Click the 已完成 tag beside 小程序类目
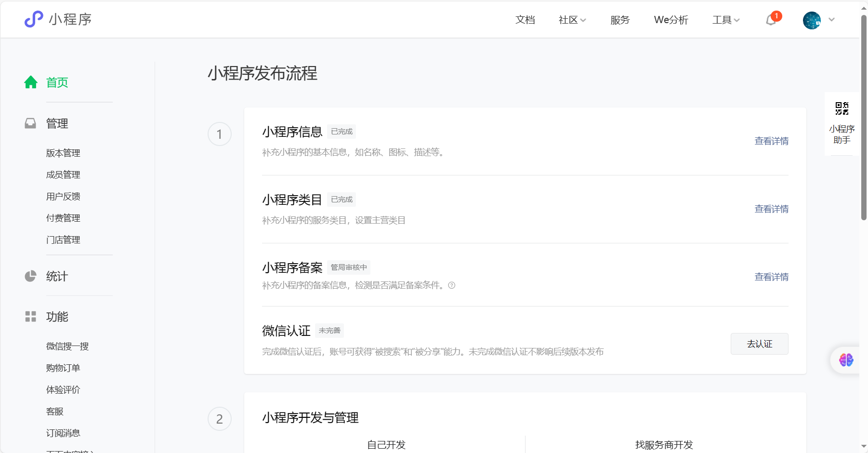 342,200
